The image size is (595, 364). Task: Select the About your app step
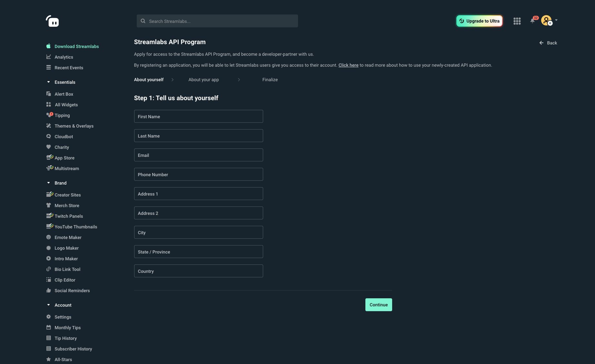click(x=203, y=80)
